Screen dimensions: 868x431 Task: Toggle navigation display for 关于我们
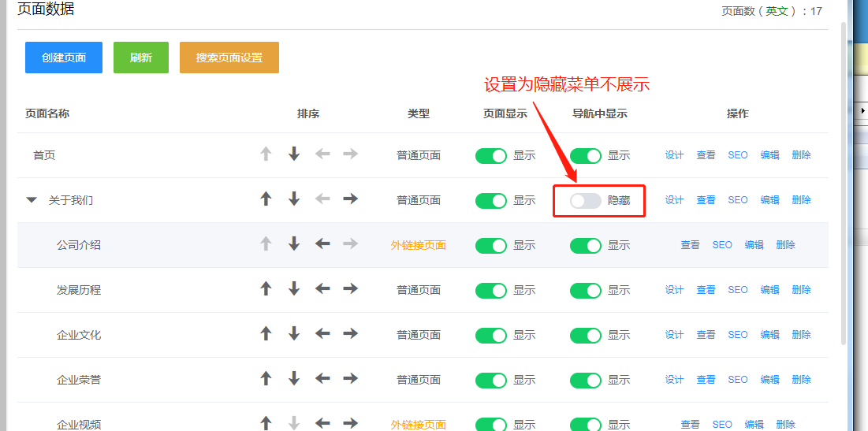585,201
